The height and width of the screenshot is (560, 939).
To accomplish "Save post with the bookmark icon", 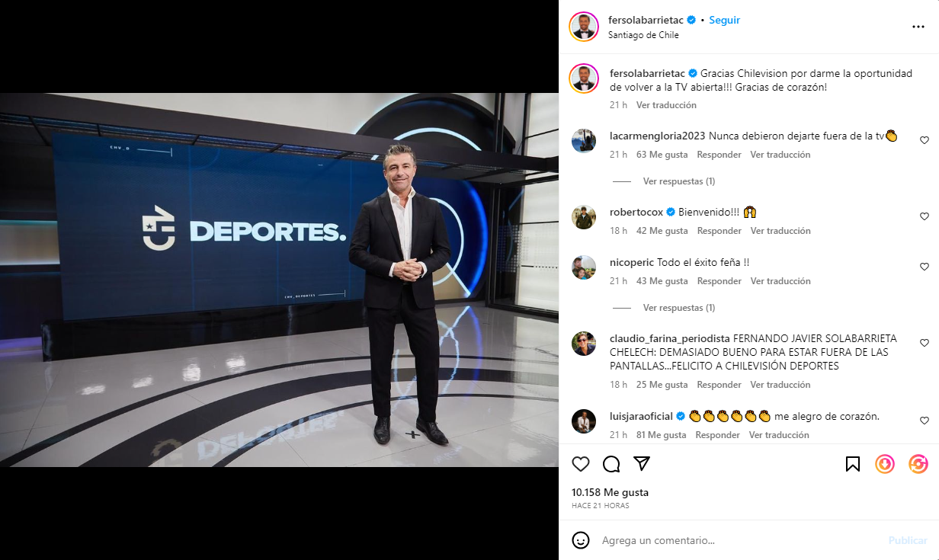I will click(853, 464).
